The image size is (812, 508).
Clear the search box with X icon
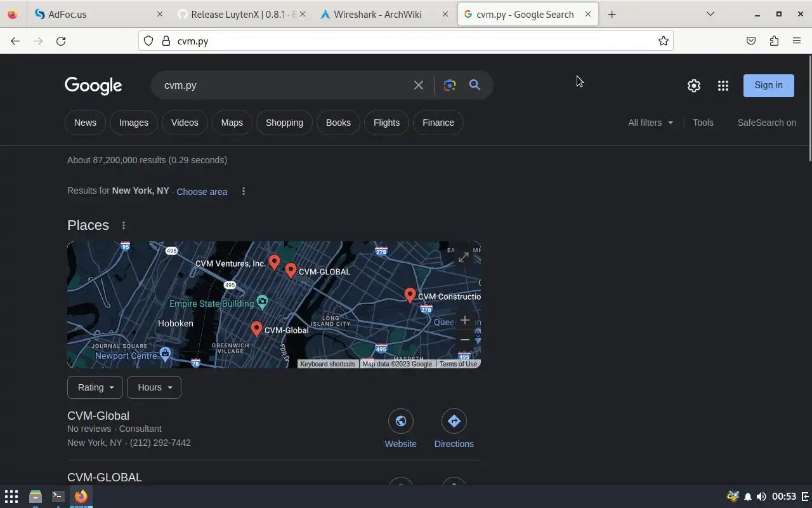coord(419,85)
